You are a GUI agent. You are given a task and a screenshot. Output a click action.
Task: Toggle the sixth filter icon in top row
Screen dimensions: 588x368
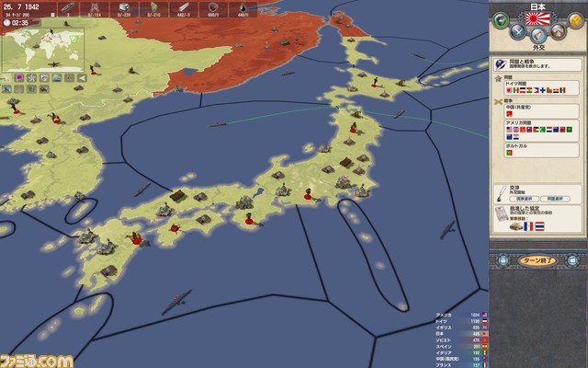pyautogui.click(x=70, y=77)
